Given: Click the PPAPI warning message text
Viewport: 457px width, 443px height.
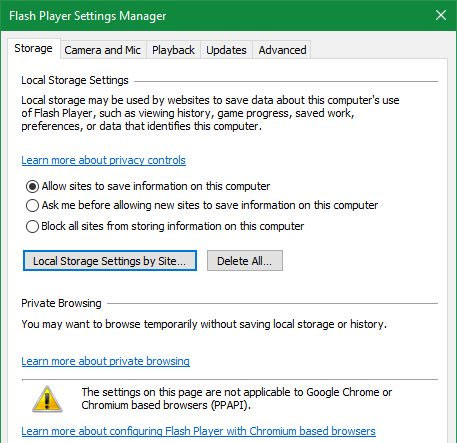Looking at the screenshot, I should 236,399.
